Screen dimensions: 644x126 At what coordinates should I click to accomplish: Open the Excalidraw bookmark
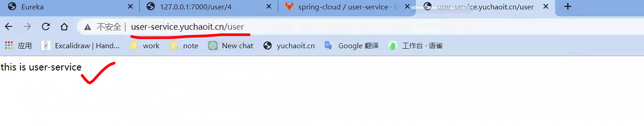tap(80, 46)
